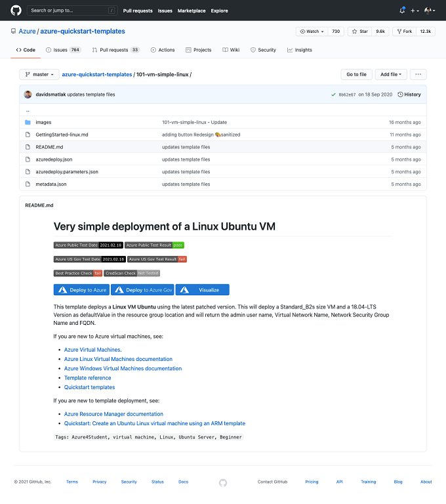This screenshot has width=446, height=504.
Task: Click CredScan Check Not Tested badge
Action: 132,273
